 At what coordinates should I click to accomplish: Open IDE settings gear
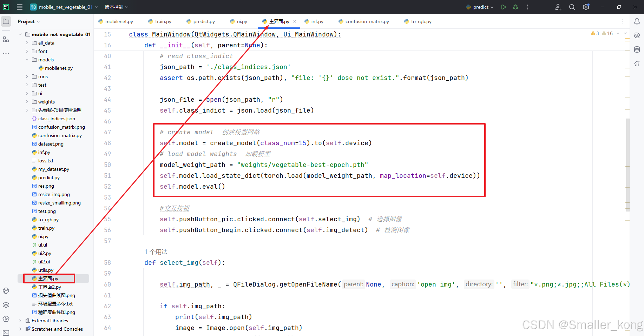[586, 7]
